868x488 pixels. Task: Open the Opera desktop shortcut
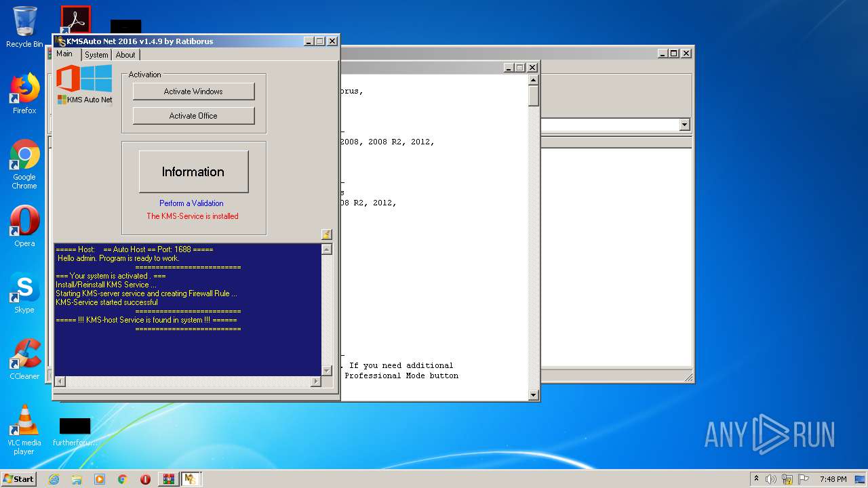pyautogui.click(x=24, y=226)
